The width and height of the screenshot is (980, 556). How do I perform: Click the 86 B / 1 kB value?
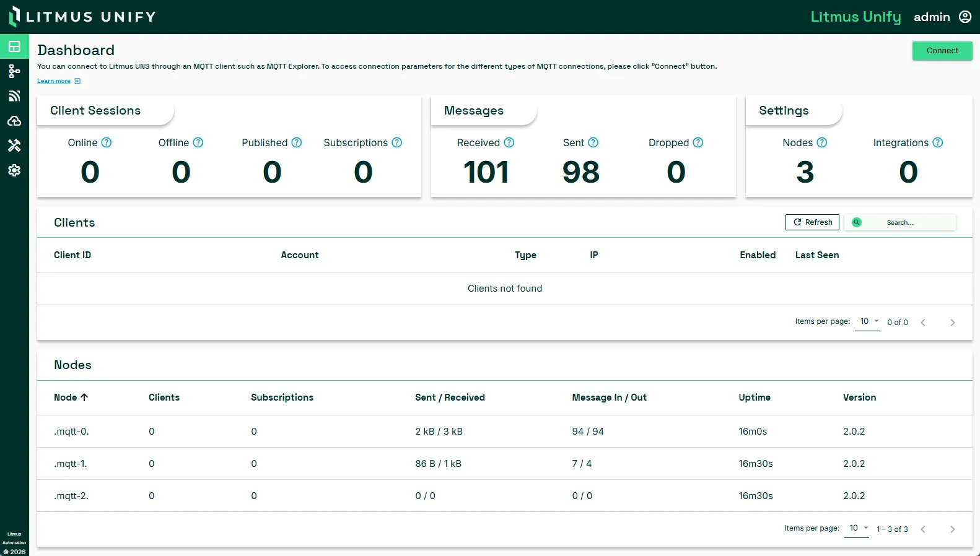click(x=438, y=464)
